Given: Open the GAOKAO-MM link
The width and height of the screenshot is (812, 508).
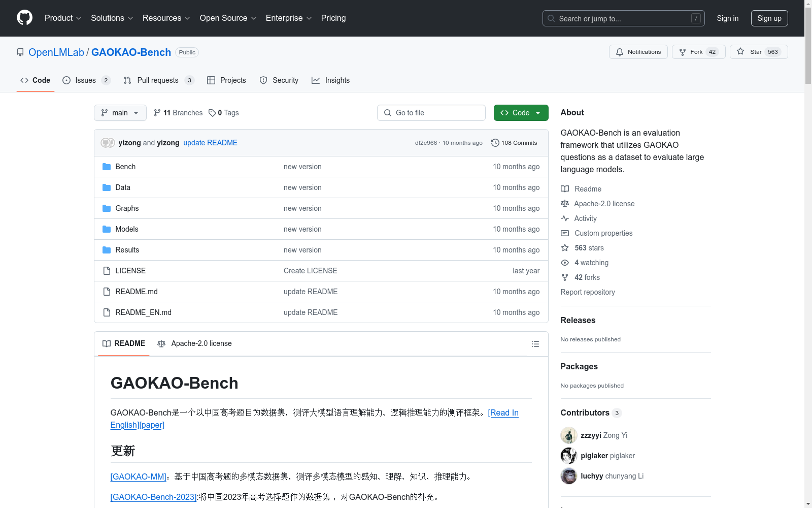Looking at the screenshot, I should coord(139,477).
